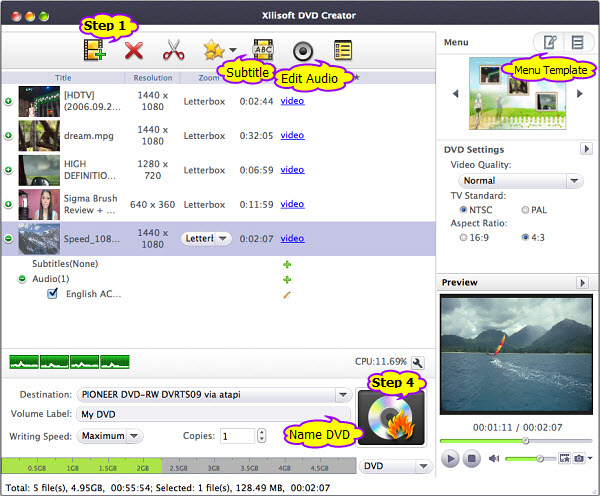This screenshot has width=600, height=496.
Task: Open the ABC subtitle tool
Action: pyautogui.click(x=263, y=49)
